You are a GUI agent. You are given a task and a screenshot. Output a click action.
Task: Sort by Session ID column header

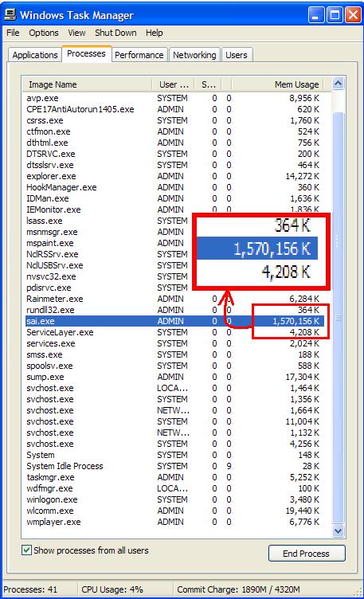[208, 84]
